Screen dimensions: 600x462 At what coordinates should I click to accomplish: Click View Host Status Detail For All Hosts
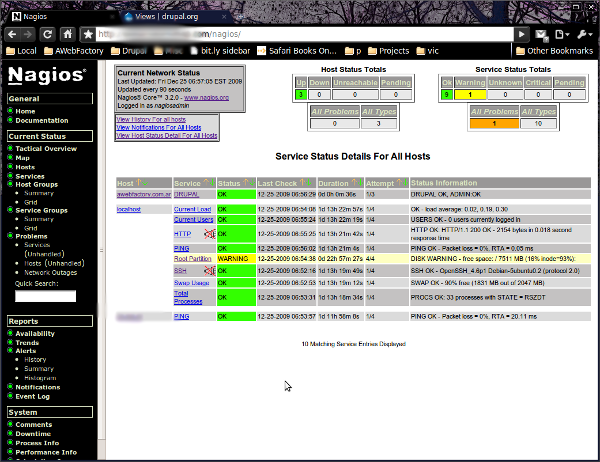167,135
